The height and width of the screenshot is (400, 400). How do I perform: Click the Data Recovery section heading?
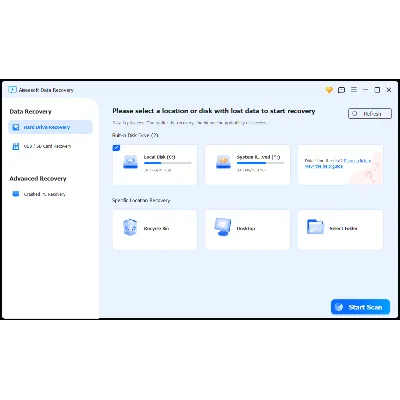point(31,112)
